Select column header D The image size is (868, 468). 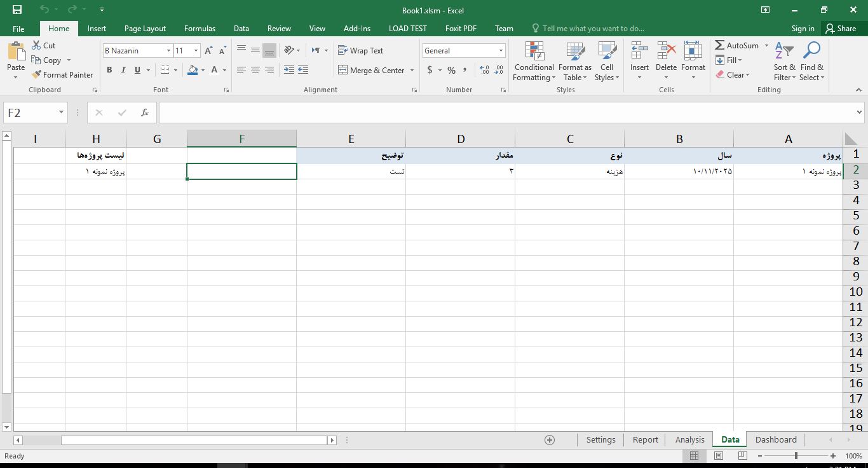[461, 139]
